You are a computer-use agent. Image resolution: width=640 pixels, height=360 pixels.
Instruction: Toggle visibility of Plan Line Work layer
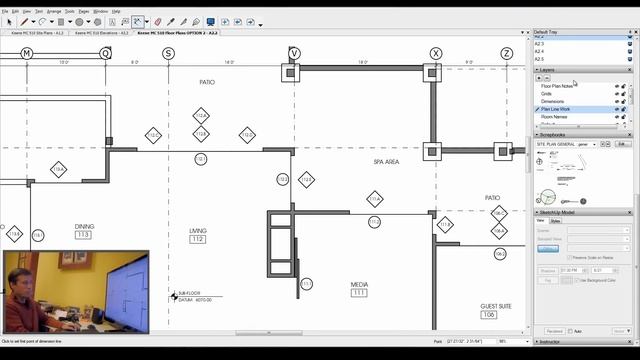coord(617,109)
